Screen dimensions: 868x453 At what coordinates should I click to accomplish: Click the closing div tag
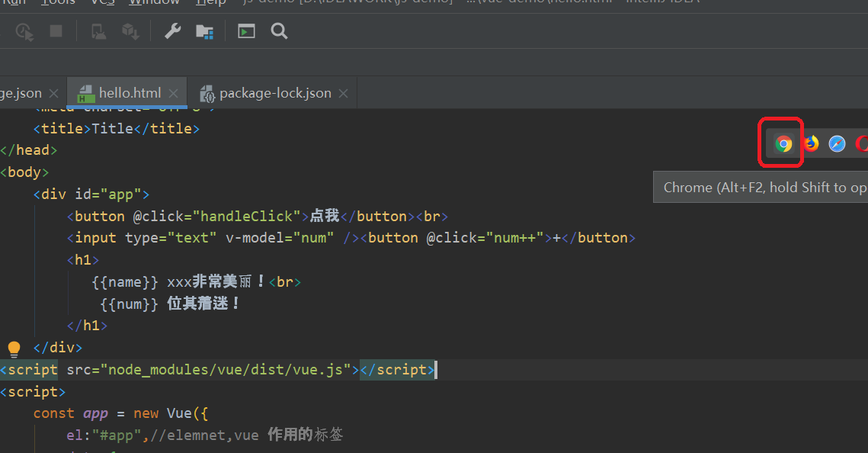coord(58,348)
